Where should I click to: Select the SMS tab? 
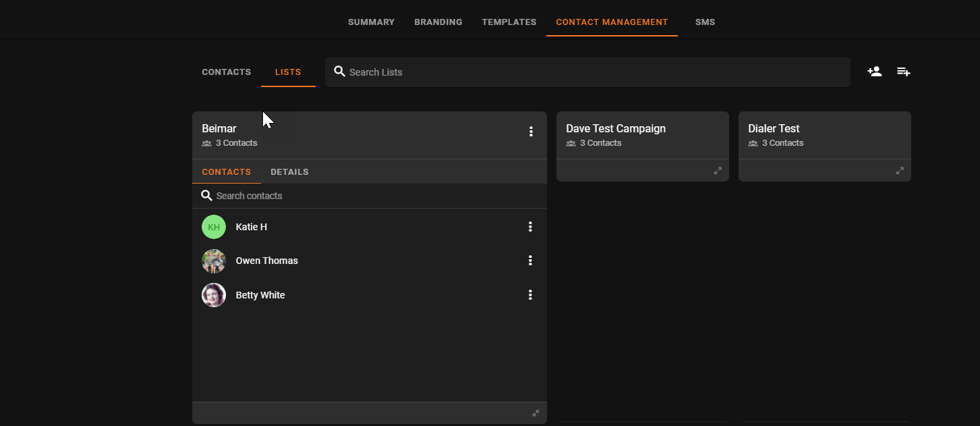pyautogui.click(x=705, y=22)
